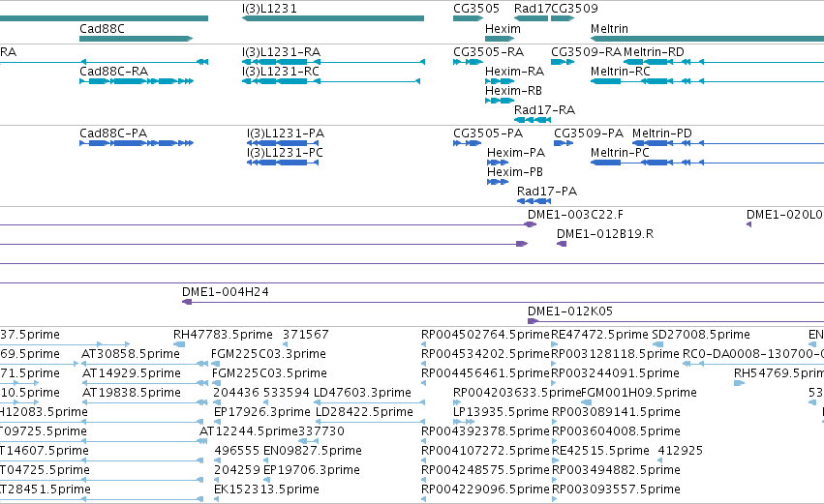This screenshot has width=824, height=504.
Task: Select EST AT12244.5prime
Action: tap(202, 441)
